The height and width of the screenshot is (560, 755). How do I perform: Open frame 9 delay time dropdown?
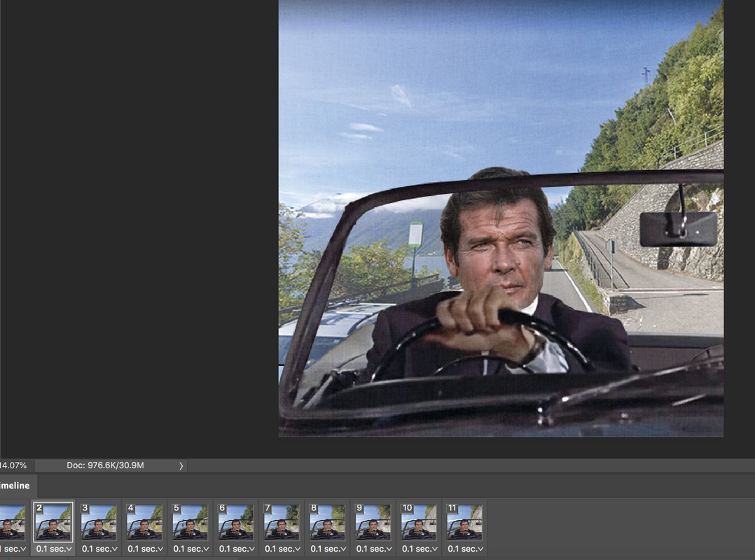pos(374,549)
